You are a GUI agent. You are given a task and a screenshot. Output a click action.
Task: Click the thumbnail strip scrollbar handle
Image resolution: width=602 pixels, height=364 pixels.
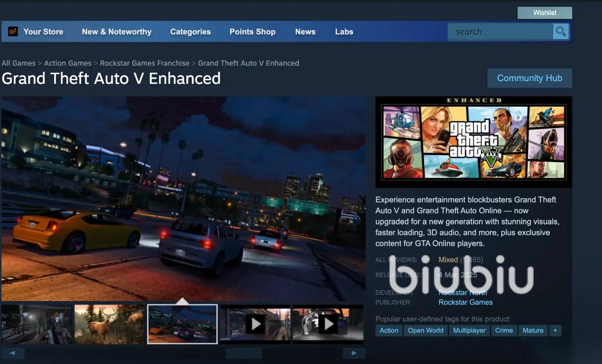[244, 353]
